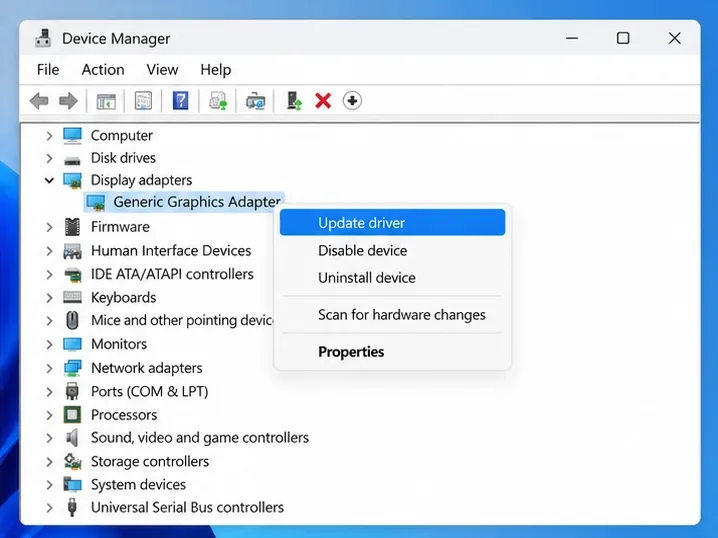Click the red X uninstall device icon
718x538 pixels.
(323, 101)
